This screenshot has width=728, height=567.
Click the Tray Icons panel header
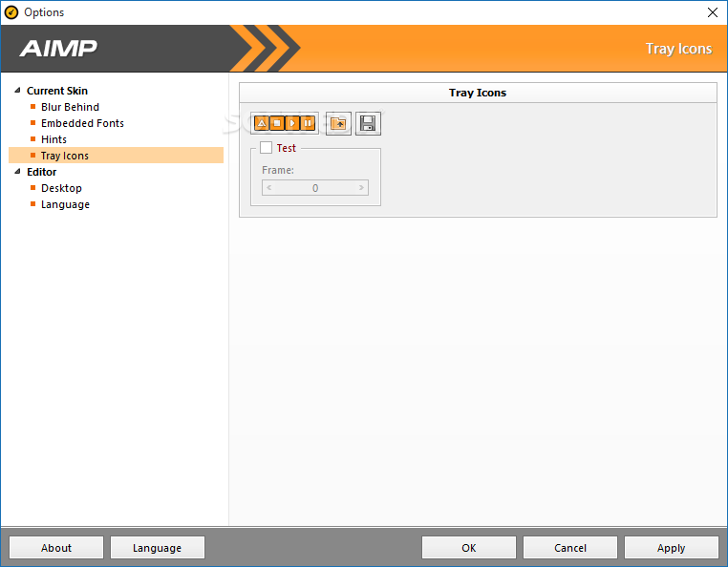coord(478,93)
